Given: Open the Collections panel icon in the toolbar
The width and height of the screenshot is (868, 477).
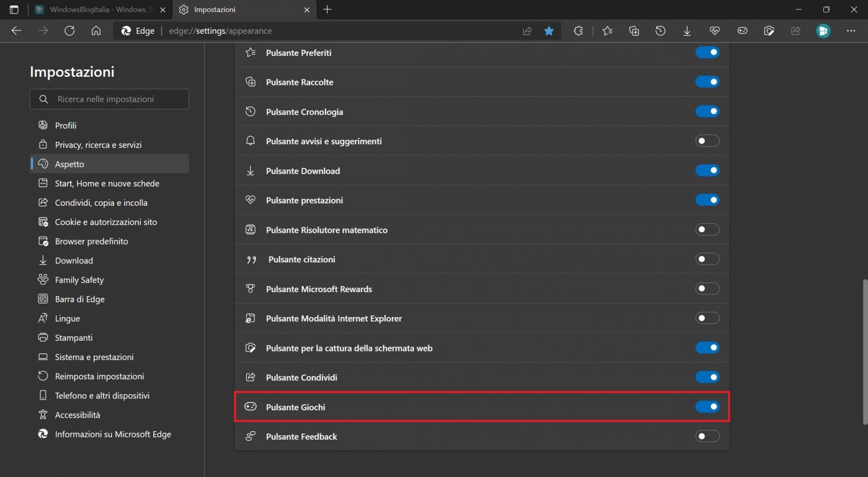Looking at the screenshot, I should tap(633, 31).
